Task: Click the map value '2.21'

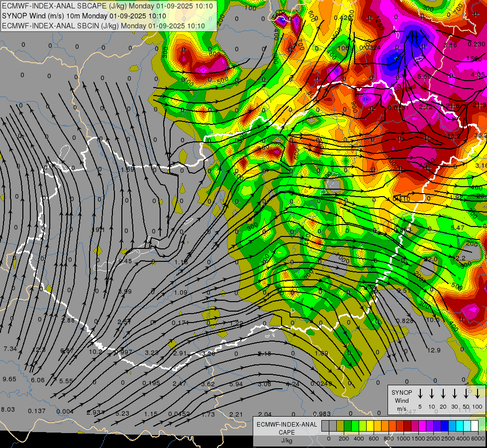Action: (236, 414)
